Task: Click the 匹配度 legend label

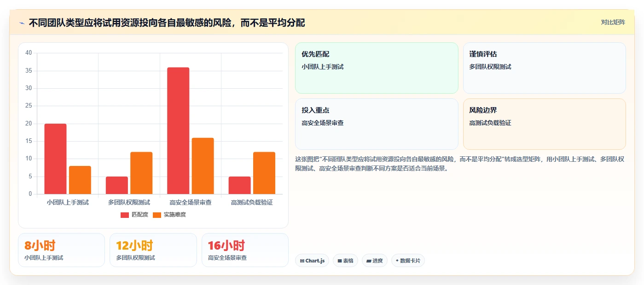Action: point(140,215)
